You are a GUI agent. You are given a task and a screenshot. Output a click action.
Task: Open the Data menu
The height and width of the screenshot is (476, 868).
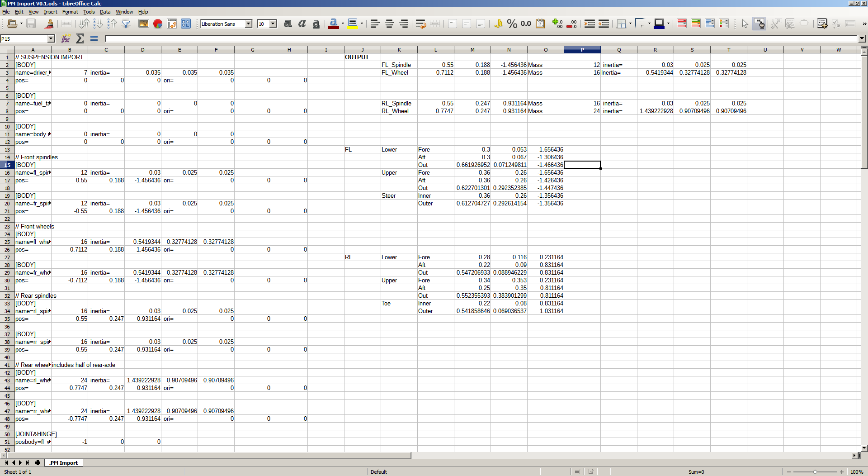[x=105, y=12]
